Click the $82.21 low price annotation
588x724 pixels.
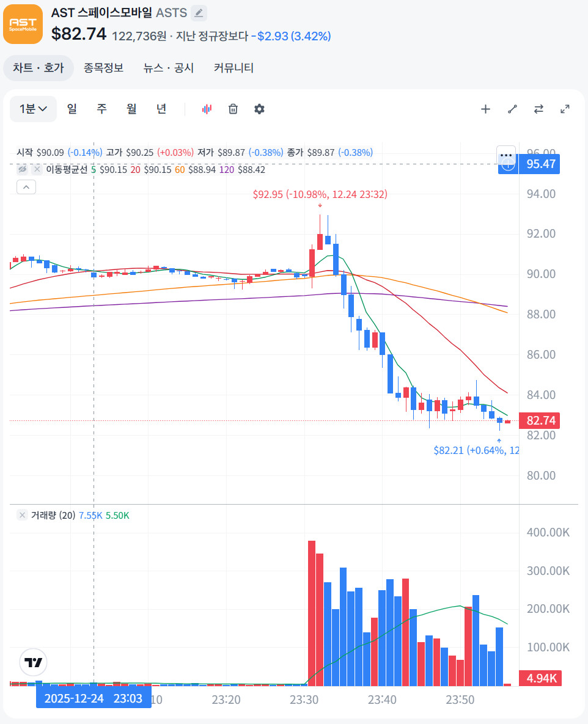(x=476, y=450)
